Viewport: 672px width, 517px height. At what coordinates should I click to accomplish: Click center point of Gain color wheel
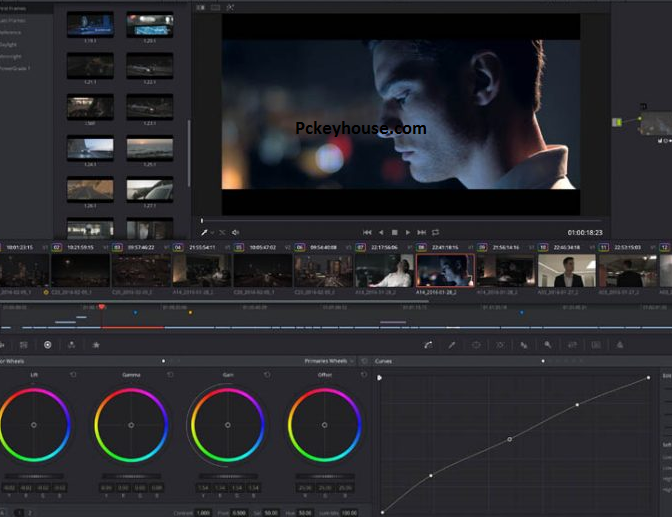point(228,425)
